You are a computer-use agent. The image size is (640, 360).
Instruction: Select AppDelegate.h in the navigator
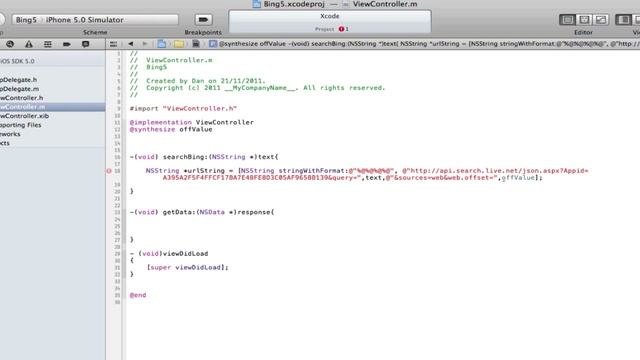pyautogui.click(x=19, y=80)
